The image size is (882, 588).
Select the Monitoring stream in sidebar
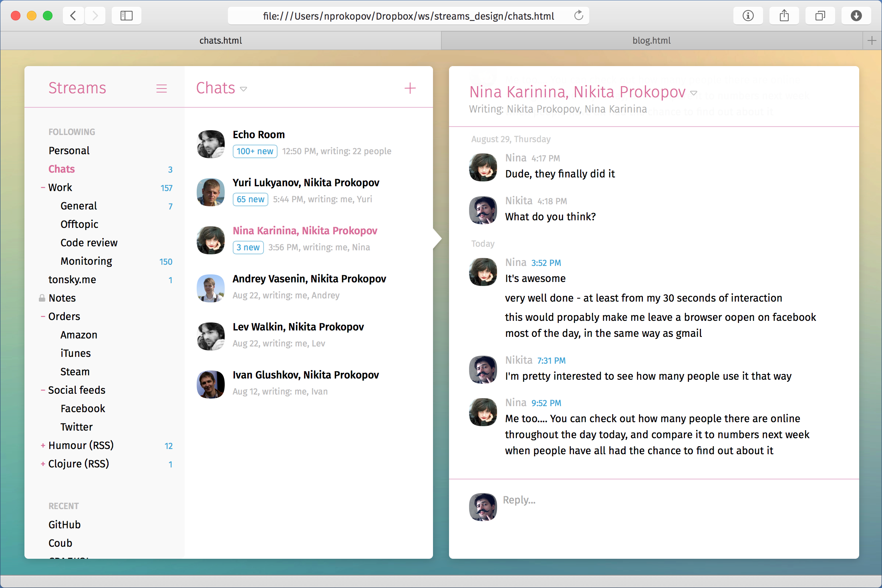point(86,261)
